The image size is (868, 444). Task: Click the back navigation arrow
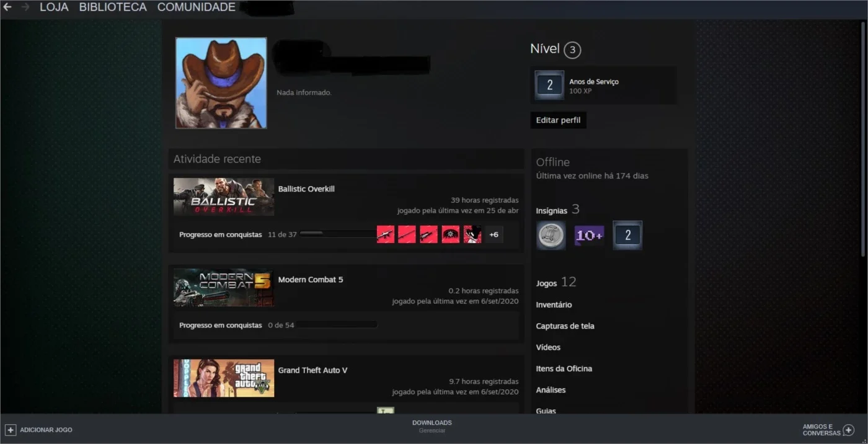click(7, 7)
